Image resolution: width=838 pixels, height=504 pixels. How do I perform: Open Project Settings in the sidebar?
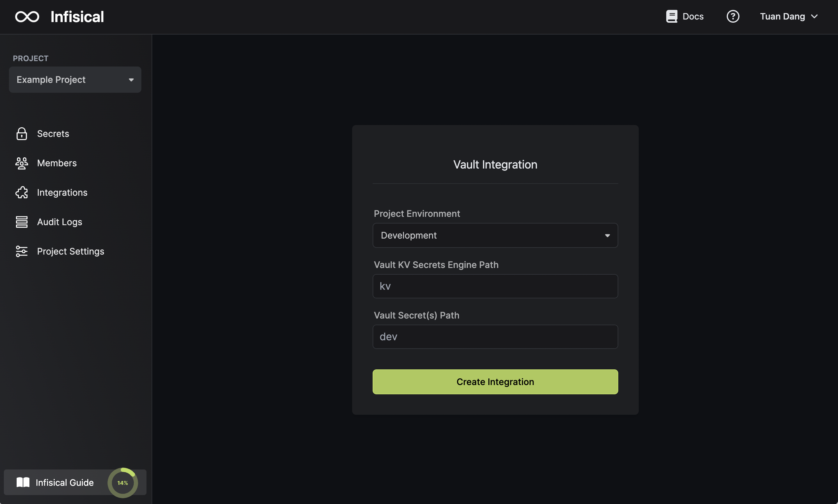70,251
